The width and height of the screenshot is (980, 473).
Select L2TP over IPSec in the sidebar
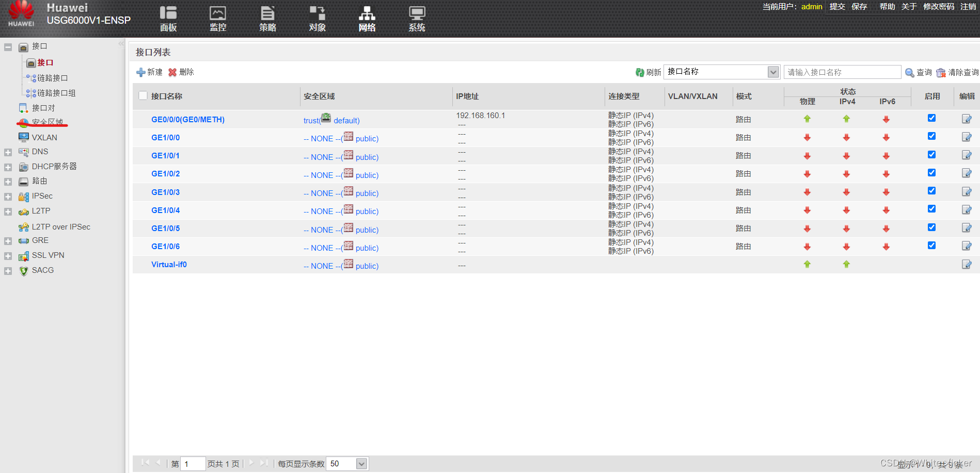(61, 226)
